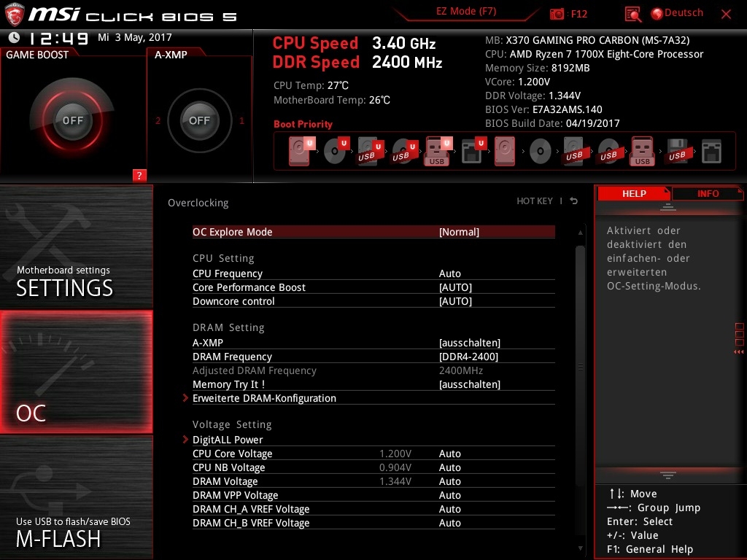The image size is (747, 560).
Task: Take a screenshot with the F12 camera icon
Action: pyautogui.click(x=557, y=14)
